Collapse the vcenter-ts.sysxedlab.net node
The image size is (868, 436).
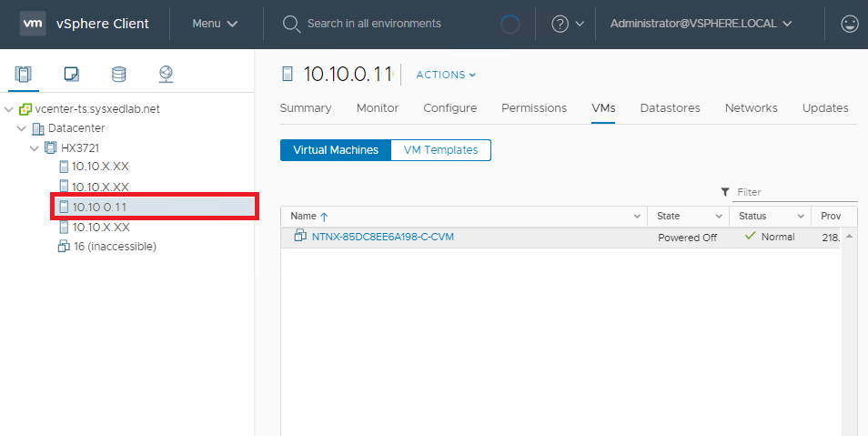click(9, 109)
